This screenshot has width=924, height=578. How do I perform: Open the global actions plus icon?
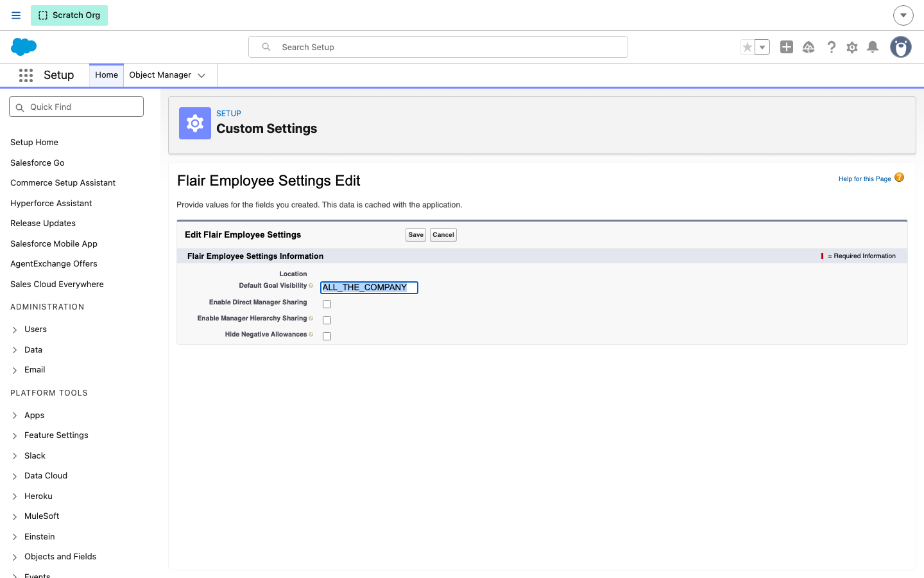click(x=787, y=47)
